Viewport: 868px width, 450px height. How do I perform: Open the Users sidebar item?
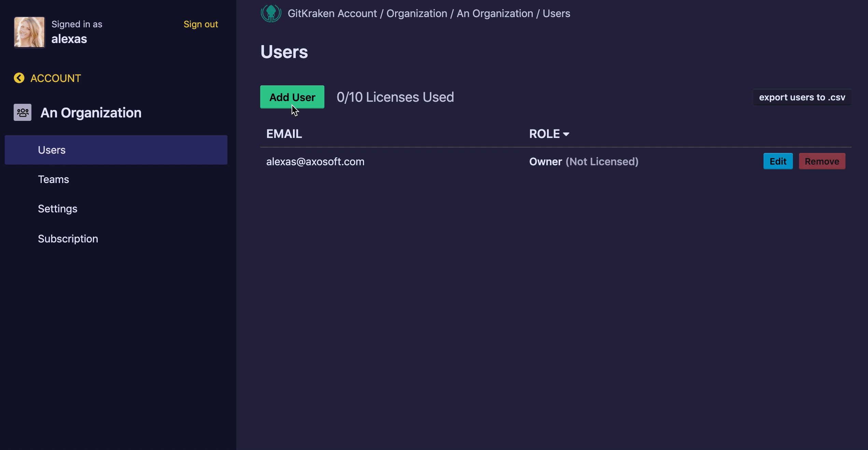coord(52,150)
